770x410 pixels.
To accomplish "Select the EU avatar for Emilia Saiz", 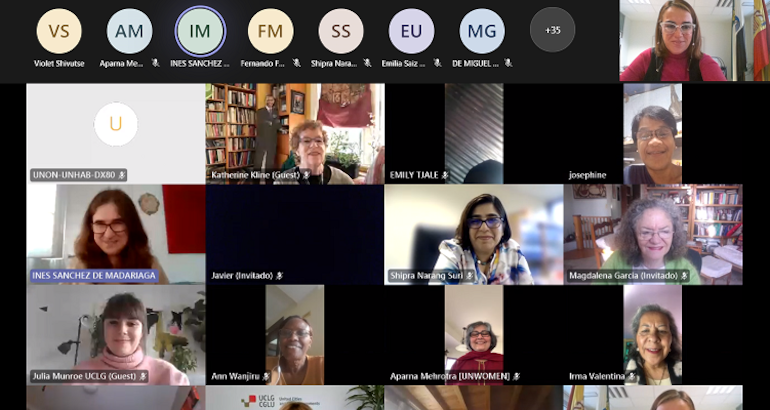I will (x=411, y=31).
